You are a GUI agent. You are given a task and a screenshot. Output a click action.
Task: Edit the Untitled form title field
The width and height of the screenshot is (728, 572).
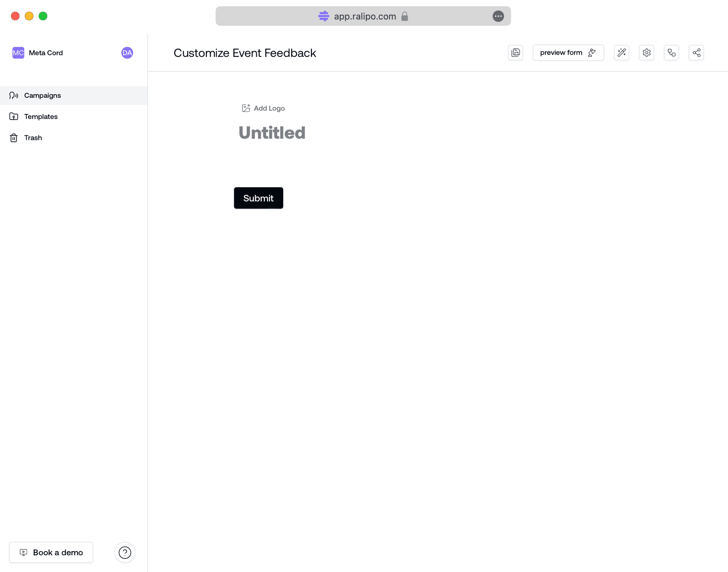(x=272, y=133)
